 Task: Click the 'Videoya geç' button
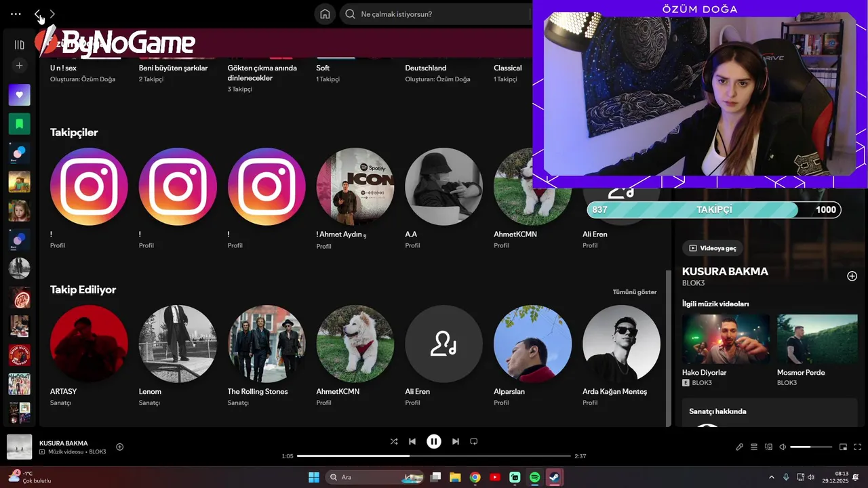tap(713, 248)
